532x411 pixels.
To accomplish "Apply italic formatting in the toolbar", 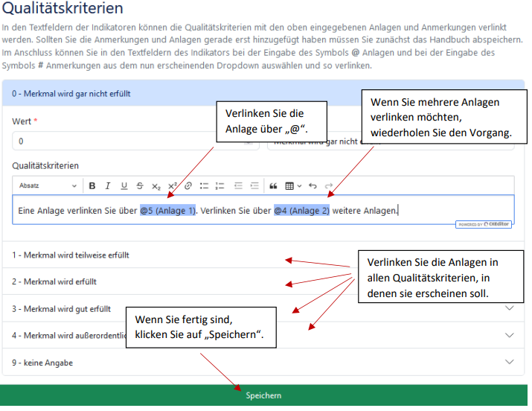I will [x=107, y=185].
